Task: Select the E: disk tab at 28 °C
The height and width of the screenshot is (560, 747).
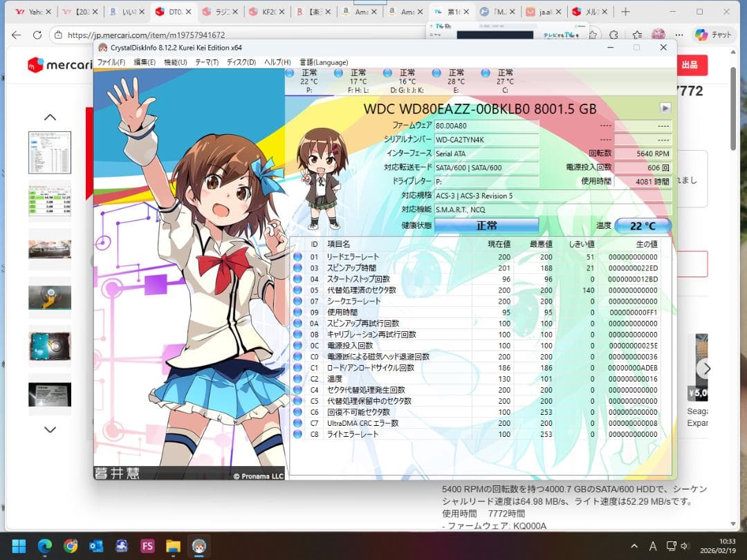Action: 456,81
